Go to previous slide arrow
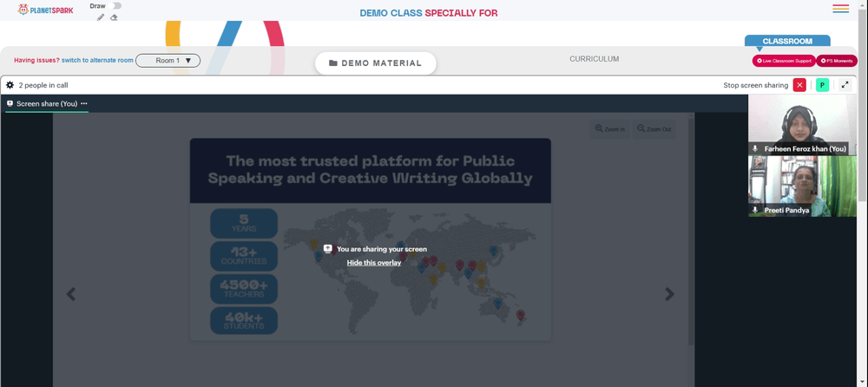The height and width of the screenshot is (387, 868). coord(71,294)
